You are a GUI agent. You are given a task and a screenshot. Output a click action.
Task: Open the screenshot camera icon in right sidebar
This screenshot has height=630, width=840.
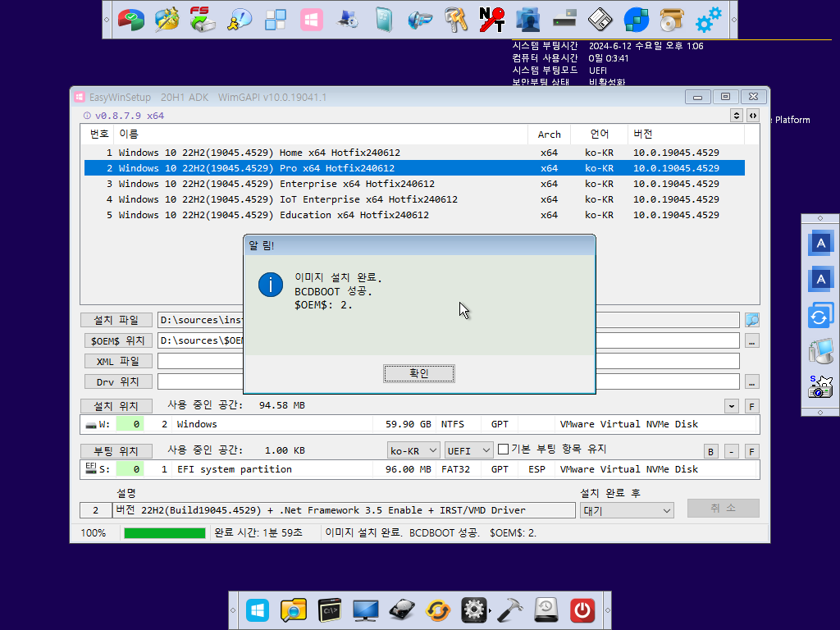[x=820, y=386]
